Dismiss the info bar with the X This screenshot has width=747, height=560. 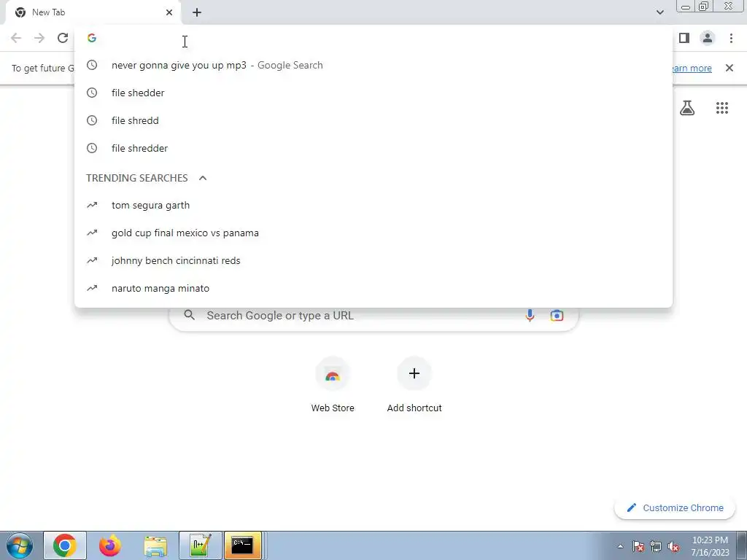coord(729,68)
